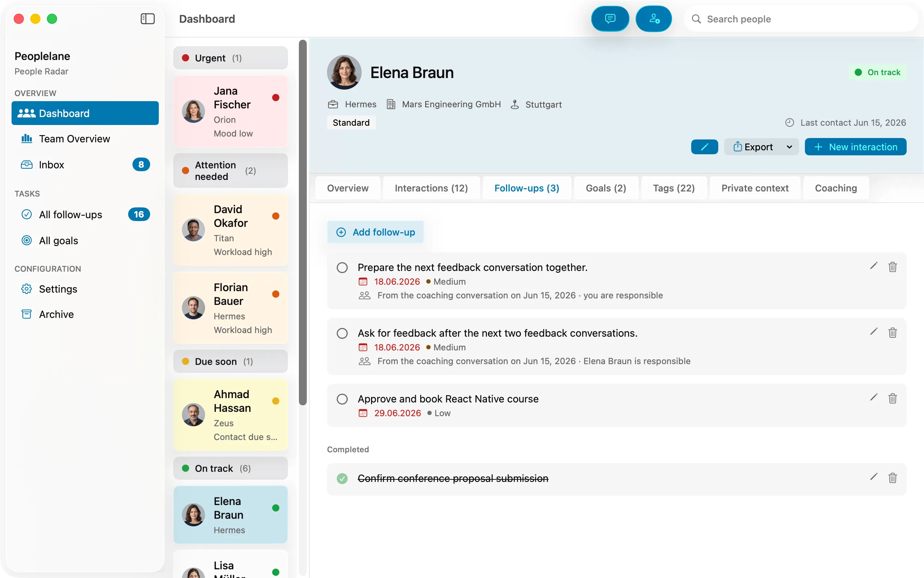Edit the 'Approve and book React Native course' follow-up
Screen dimensions: 924x578
click(873, 398)
